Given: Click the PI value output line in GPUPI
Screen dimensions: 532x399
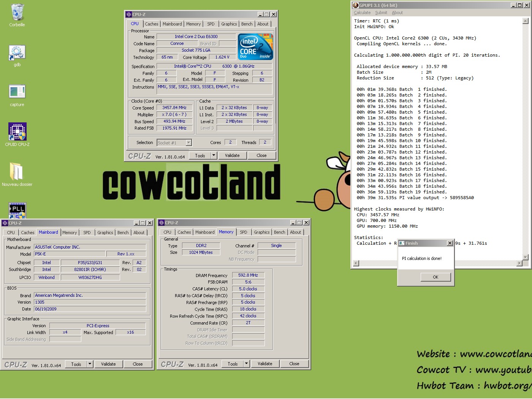Looking at the screenshot, I should click(415, 198).
